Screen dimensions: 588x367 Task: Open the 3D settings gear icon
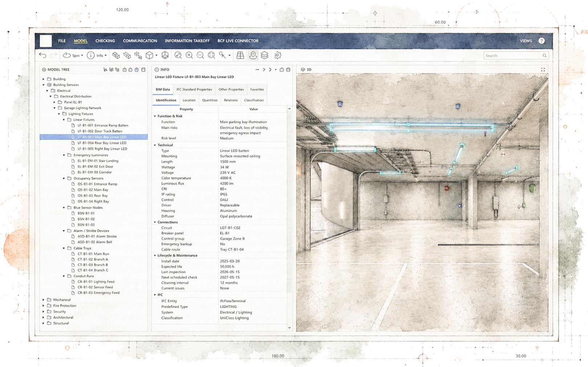pos(277,55)
